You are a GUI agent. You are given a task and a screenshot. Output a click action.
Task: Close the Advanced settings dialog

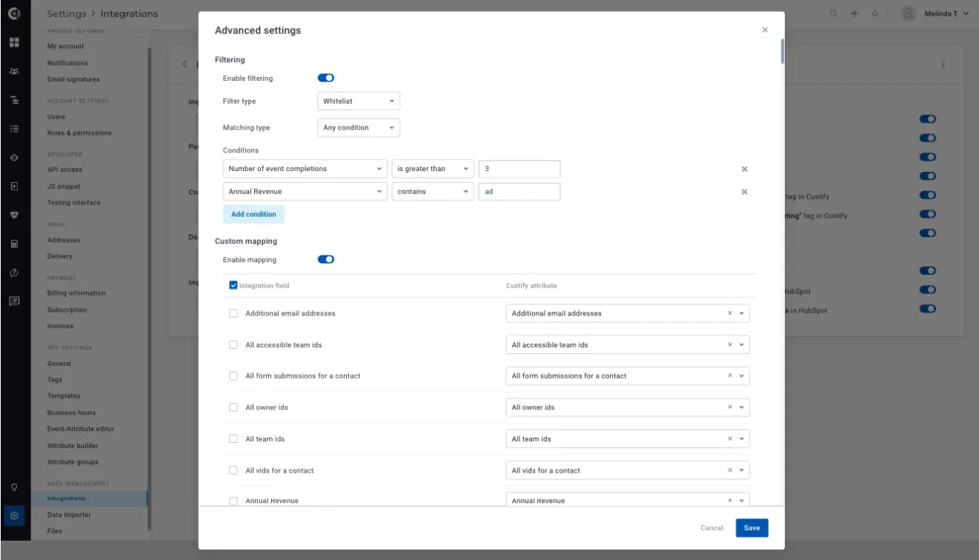pyautogui.click(x=765, y=30)
